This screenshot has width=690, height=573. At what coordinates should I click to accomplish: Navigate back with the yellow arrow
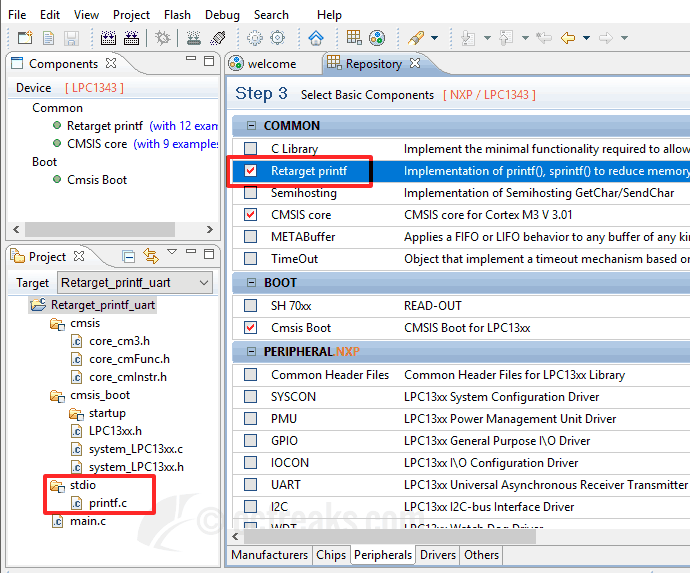tap(568, 38)
